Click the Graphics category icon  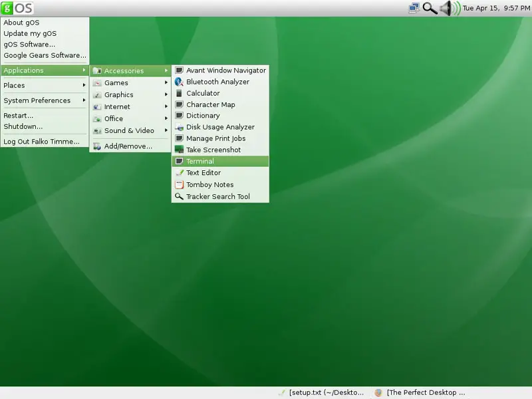click(97, 94)
